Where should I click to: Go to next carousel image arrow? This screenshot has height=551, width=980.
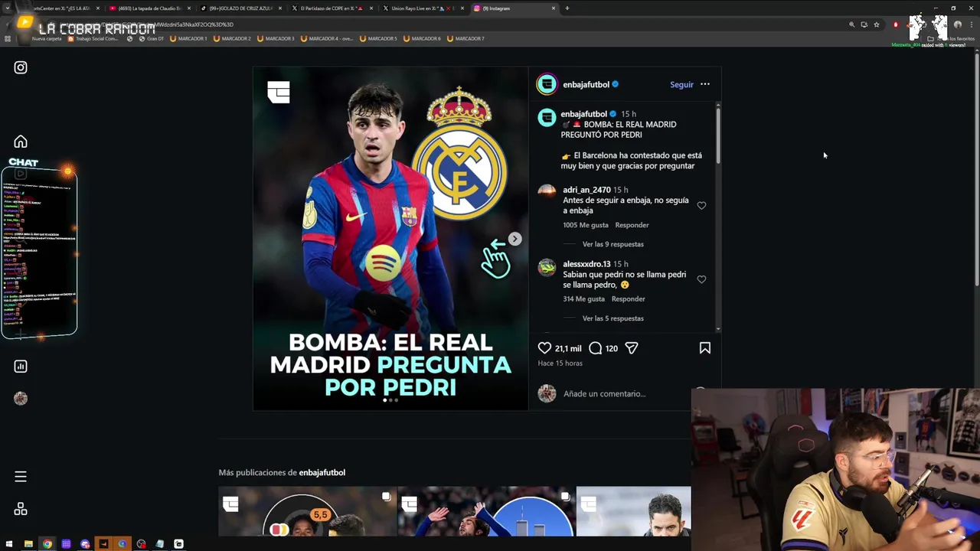(515, 239)
